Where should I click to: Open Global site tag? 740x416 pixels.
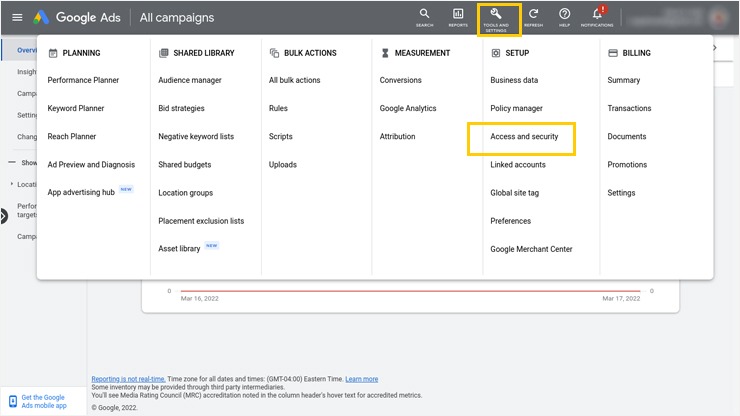pyautogui.click(x=514, y=193)
